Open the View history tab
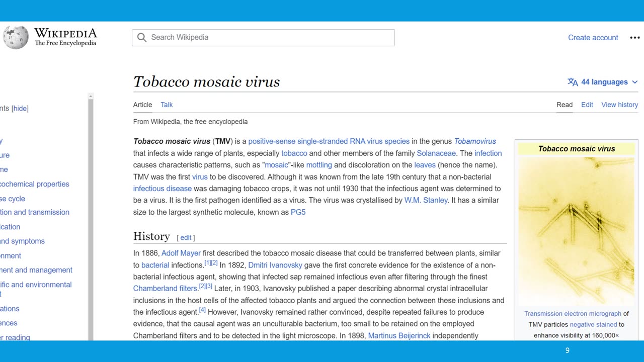Viewport: 644px width, 362px height. [619, 105]
